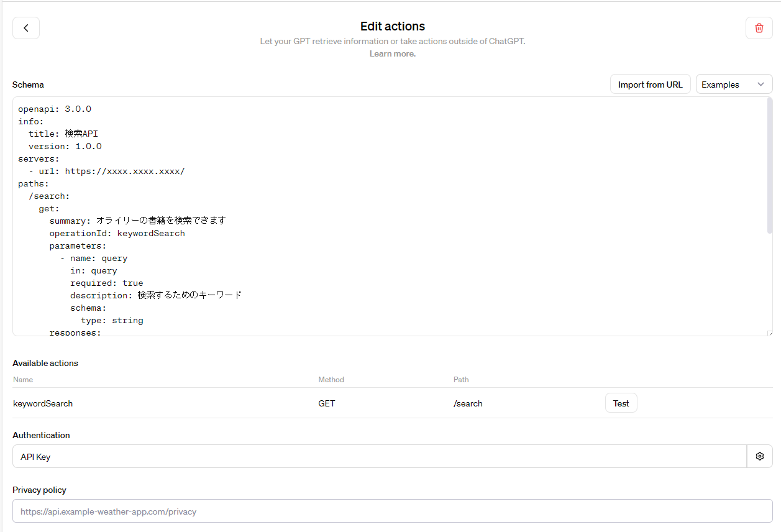
Task: Click the Name column header under Available actions
Action: (x=23, y=379)
